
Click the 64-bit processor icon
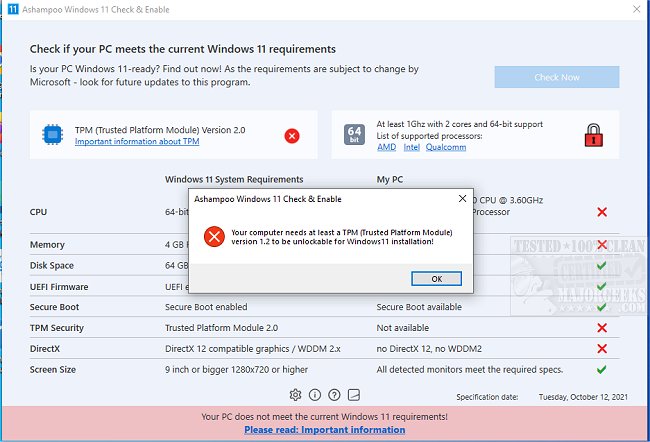tap(354, 135)
